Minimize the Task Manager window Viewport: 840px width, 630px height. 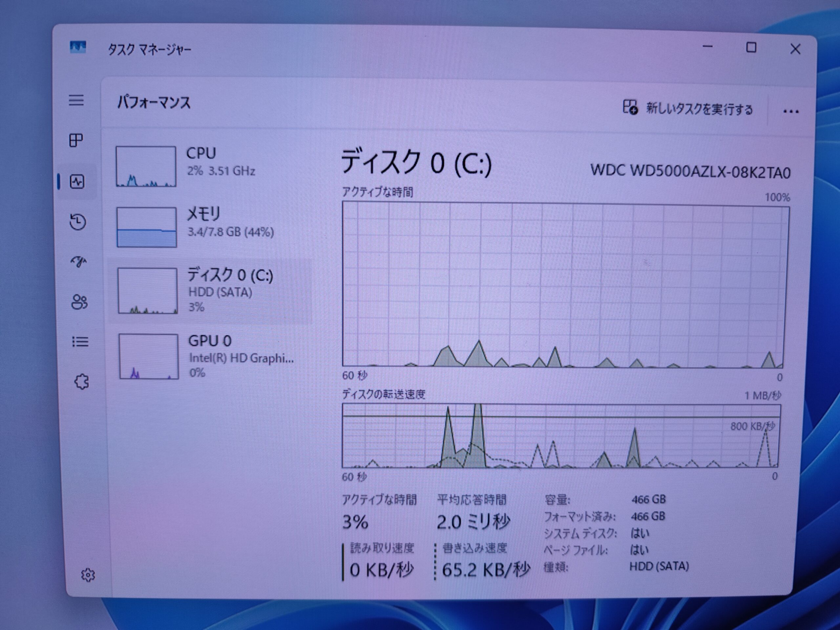click(707, 47)
